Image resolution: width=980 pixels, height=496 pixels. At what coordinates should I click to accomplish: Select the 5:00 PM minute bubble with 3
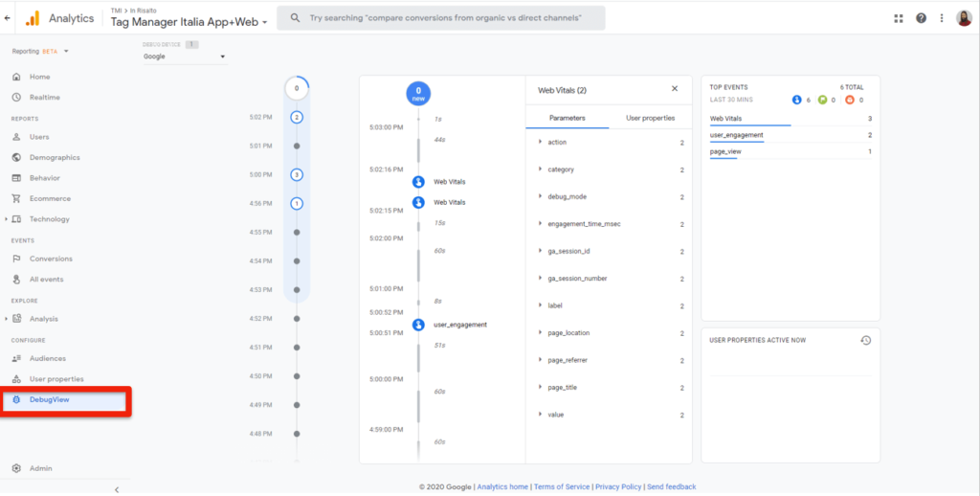pos(297,174)
